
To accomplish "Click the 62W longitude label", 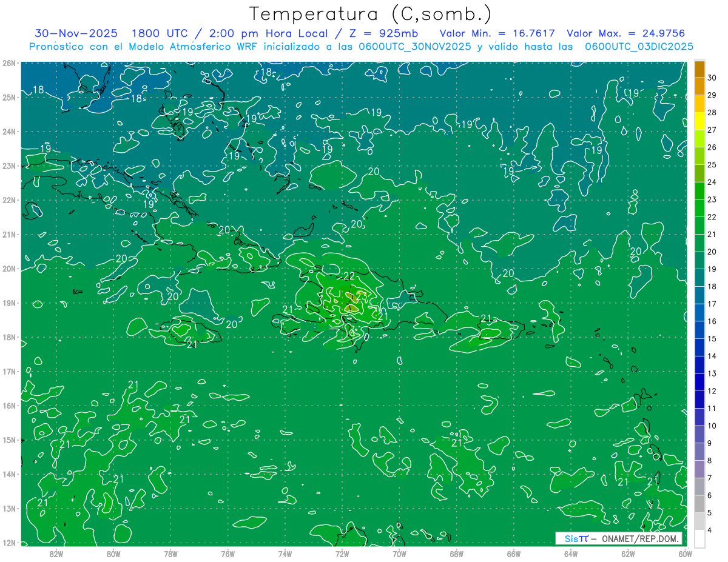I will click(x=628, y=553).
